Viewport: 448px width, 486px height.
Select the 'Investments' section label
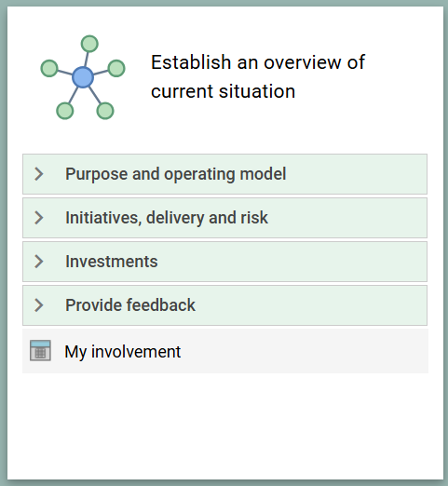[112, 262]
